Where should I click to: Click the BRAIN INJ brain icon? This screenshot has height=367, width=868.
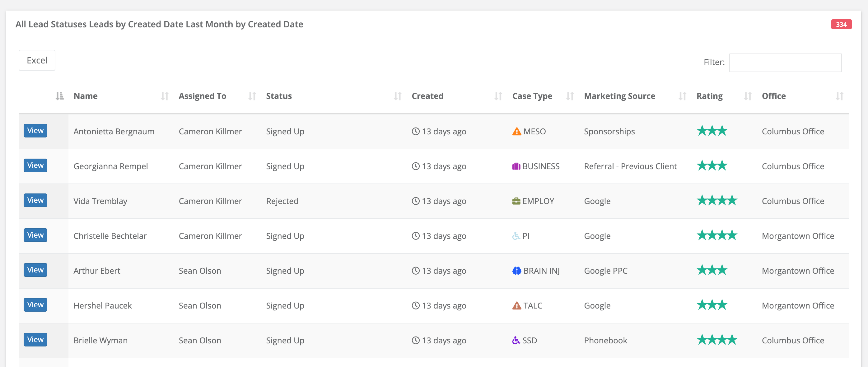coord(516,271)
